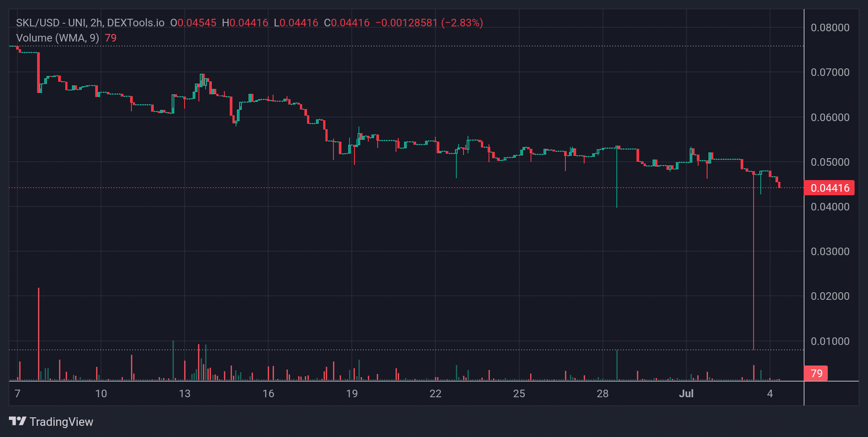Click the 0.04000 price axis label
Image resolution: width=868 pixels, height=437 pixels.
[830, 207]
